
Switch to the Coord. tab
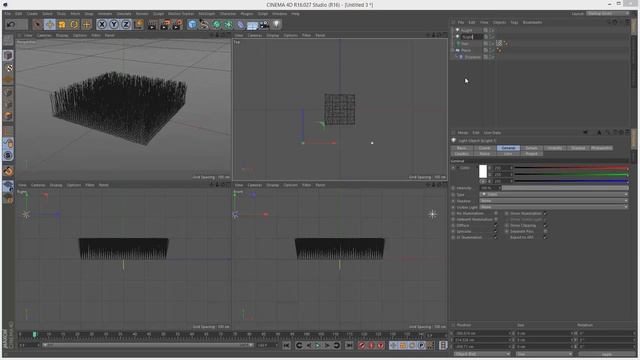pyautogui.click(x=485, y=148)
